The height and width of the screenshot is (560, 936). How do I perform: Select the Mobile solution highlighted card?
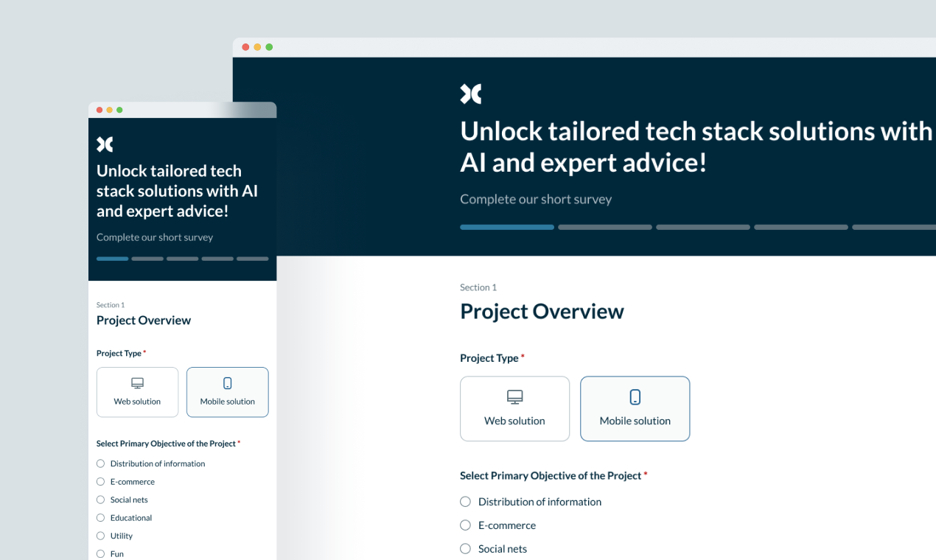[x=635, y=408]
